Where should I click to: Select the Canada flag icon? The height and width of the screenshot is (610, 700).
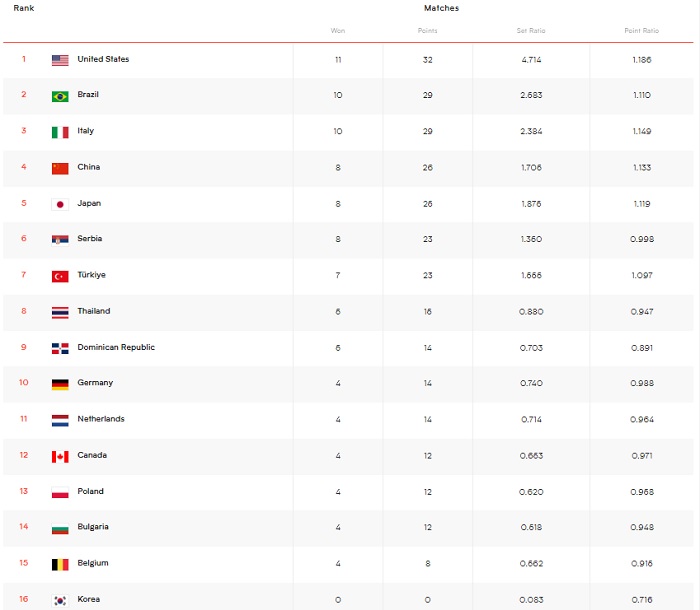(x=60, y=457)
